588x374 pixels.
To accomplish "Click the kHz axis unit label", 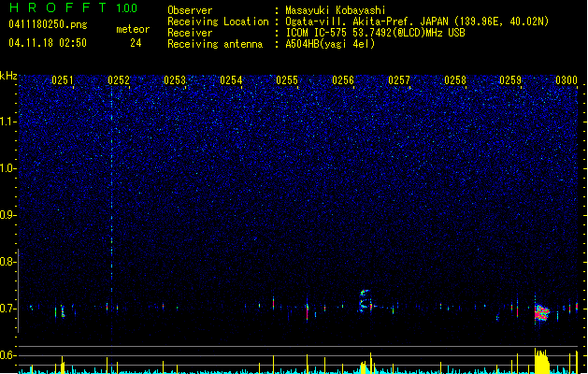I will pos(8,76).
